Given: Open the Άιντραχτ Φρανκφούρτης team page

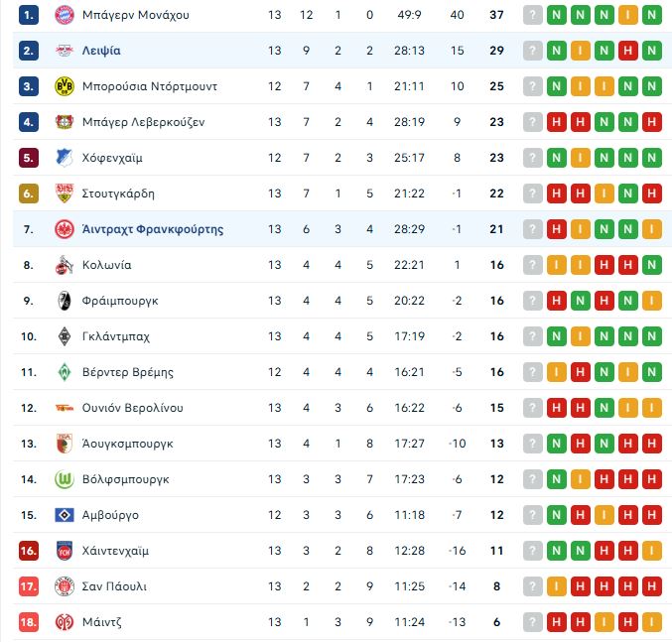Looking at the screenshot, I should pyautogui.click(x=153, y=229).
